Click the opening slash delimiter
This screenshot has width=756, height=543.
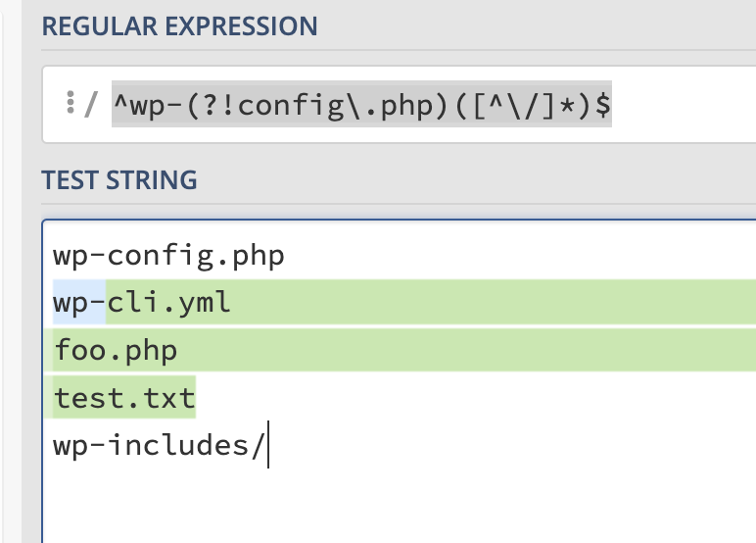click(x=90, y=104)
